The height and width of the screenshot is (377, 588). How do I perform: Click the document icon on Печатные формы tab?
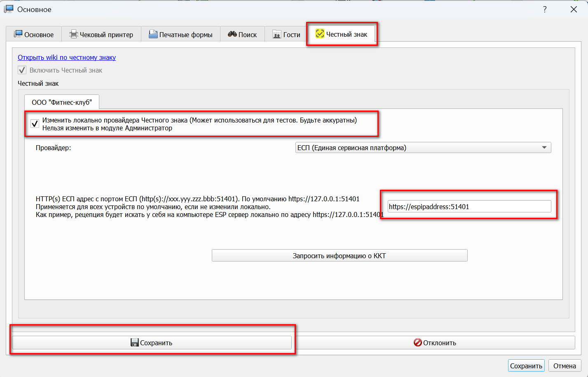153,34
